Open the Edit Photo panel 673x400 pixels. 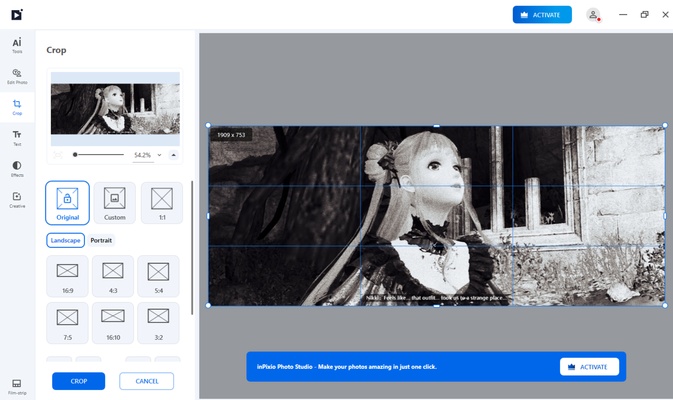17,76
